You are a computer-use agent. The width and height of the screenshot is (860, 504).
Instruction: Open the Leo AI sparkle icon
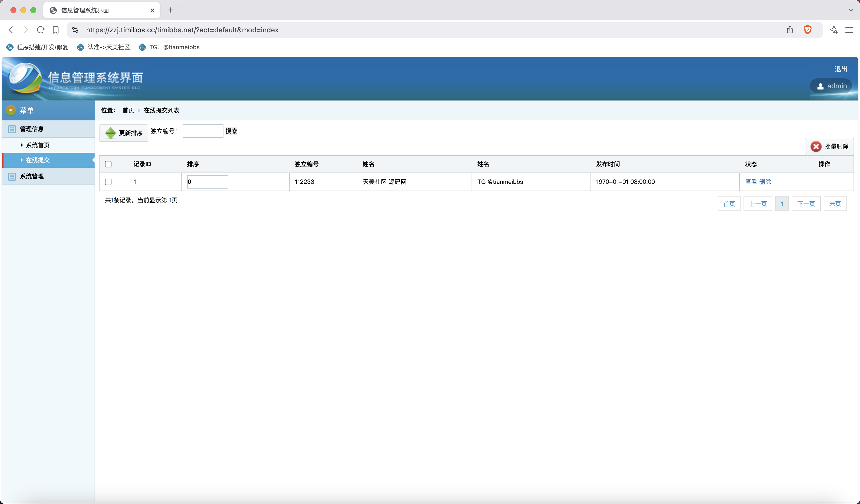(x=834, y=30)
